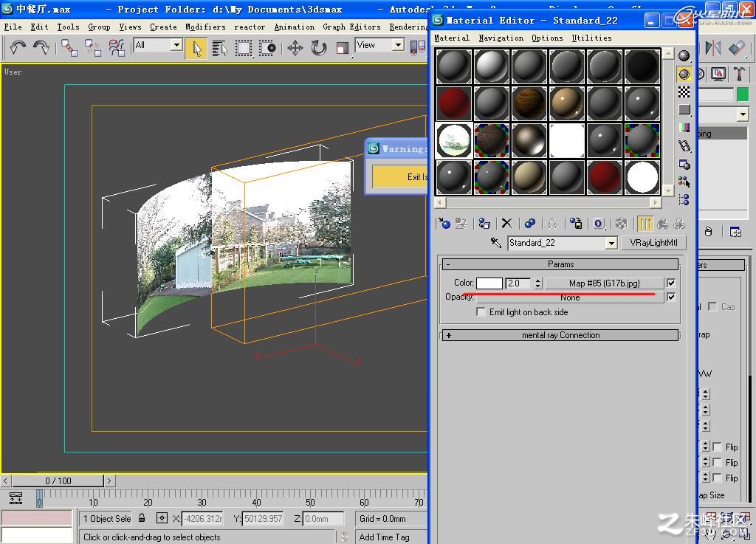
Task: Click Video Color Check icon
Action: [684, 127]
